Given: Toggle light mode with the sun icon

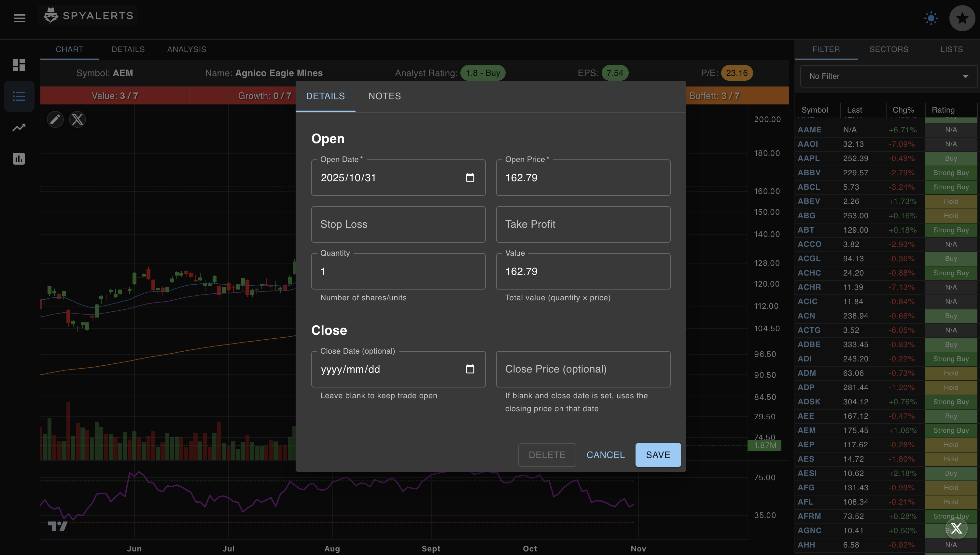Looking at the screenshot, I should [x=931, y=18].
